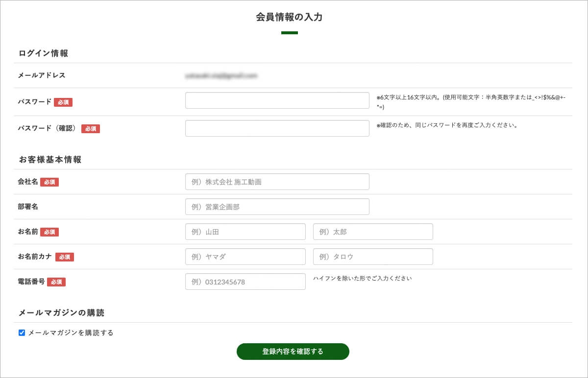Click the 必須 badge beside 会社名
Image resolution: width=588 pixels, height=378 pixels.
click(x=49, y=182)
